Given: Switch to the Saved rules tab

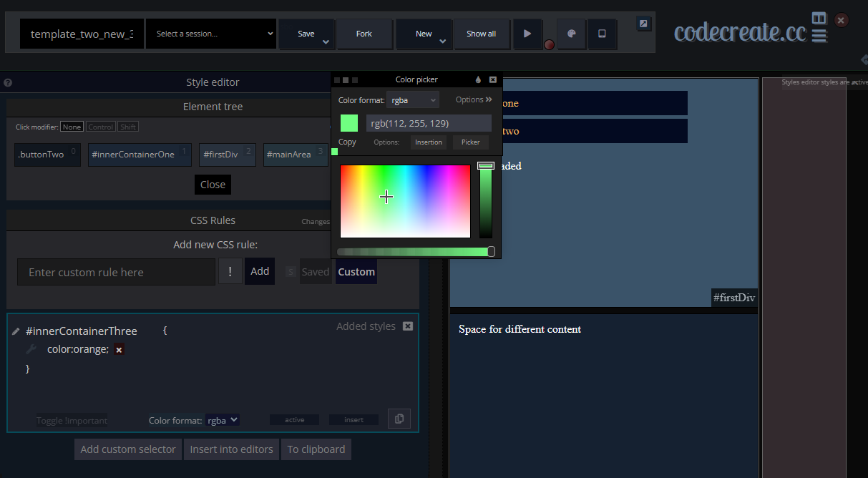Looking at the screenshot, I should click(x=315, y=272).
